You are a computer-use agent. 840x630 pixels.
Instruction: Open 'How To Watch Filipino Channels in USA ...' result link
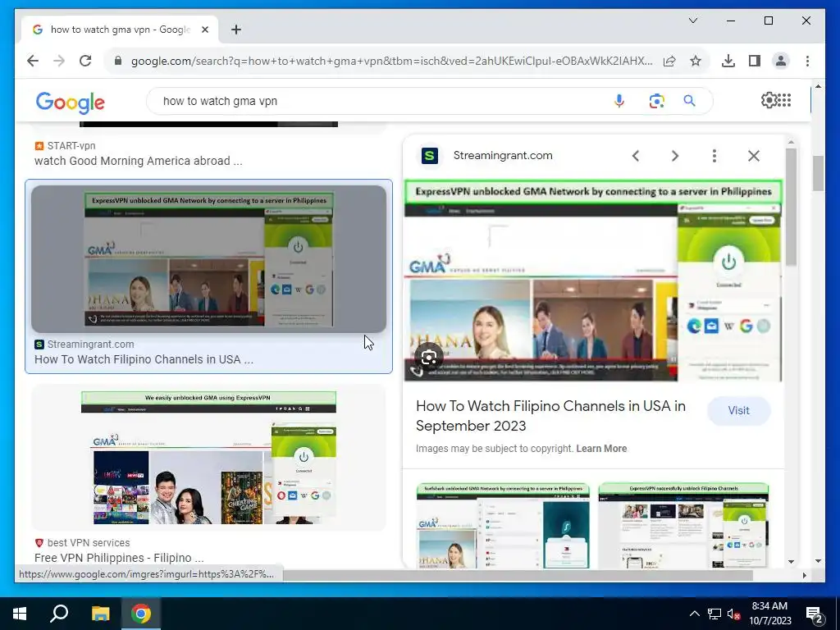[144, 359]
